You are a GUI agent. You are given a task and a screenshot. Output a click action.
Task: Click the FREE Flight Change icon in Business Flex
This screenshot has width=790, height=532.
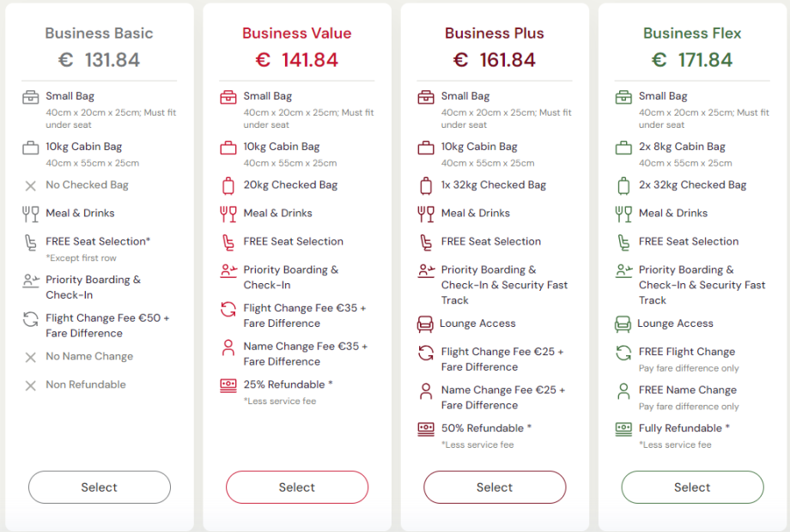tap(625, 352)
